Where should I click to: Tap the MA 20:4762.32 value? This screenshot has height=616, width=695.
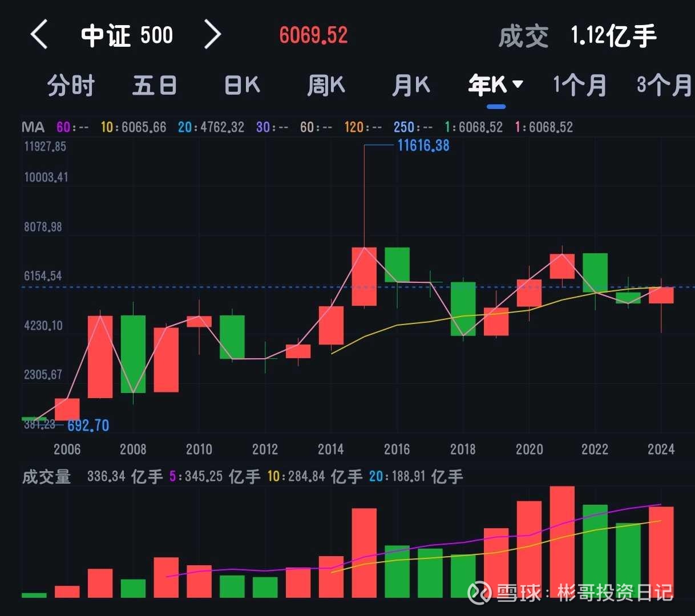(x=211, y=127)
